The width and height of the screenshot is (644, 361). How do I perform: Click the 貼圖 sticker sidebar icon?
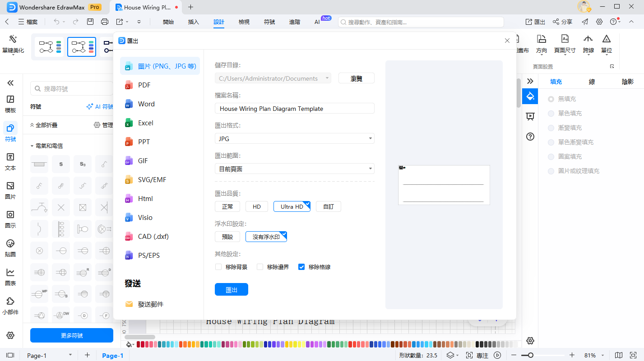click(x=10, y=247)
